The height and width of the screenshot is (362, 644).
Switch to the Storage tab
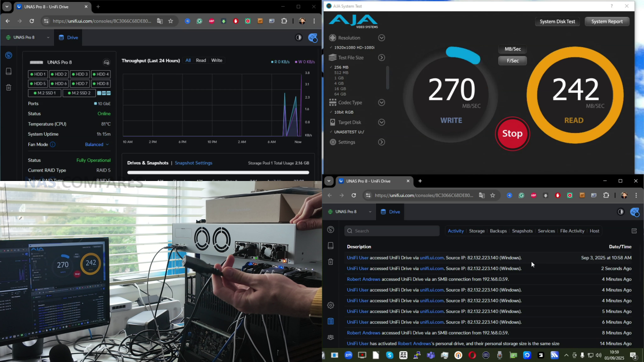click(477, 231)
